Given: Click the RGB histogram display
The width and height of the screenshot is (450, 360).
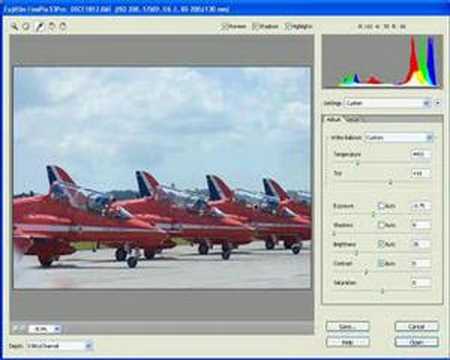Looking at the screenshot, I should point(382,61).
